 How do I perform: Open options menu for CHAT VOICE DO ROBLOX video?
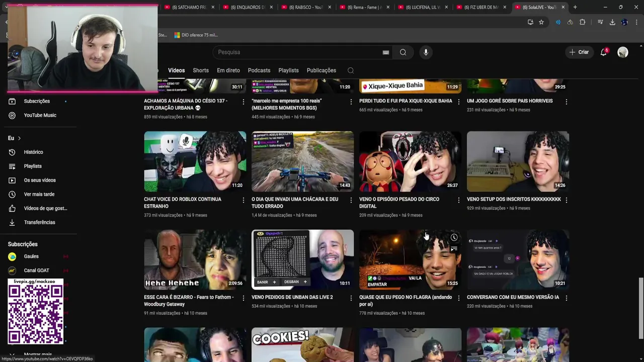tap(243, 200)
